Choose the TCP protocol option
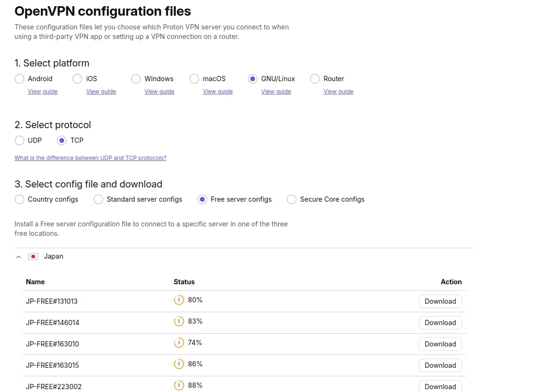Screen dimensions: 540x392 [x=62, y=140]
